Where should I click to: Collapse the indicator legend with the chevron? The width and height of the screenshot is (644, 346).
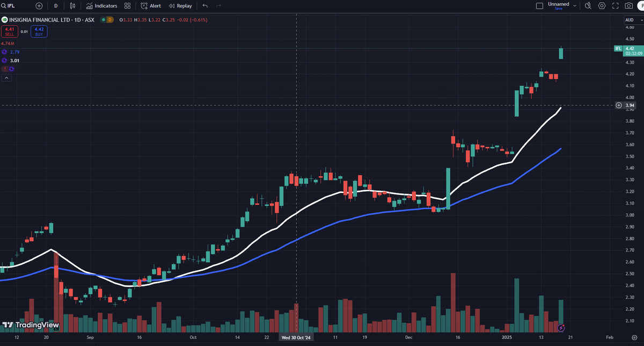pyautogui.click(x=6, y=78)
